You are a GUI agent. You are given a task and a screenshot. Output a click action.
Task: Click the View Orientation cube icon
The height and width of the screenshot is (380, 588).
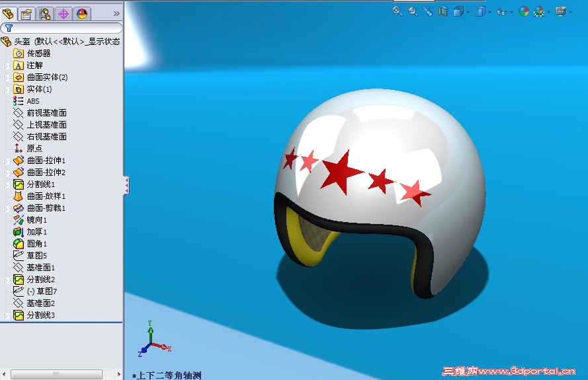[x=458, y=12]
